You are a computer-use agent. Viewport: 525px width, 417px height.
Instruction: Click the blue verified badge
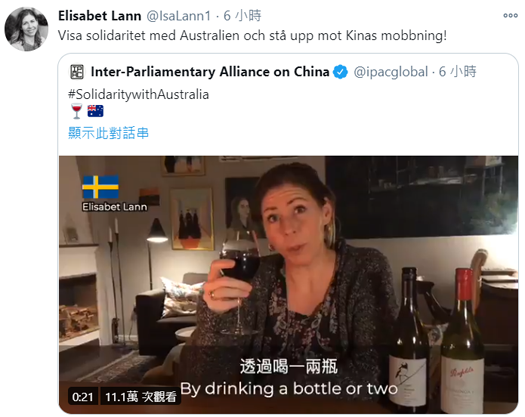click(340, 72)
